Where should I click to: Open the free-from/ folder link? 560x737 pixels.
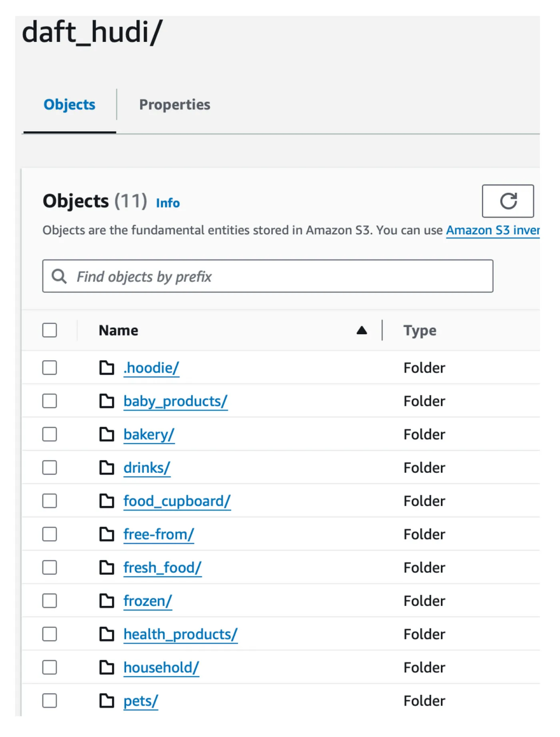point(159,534)
